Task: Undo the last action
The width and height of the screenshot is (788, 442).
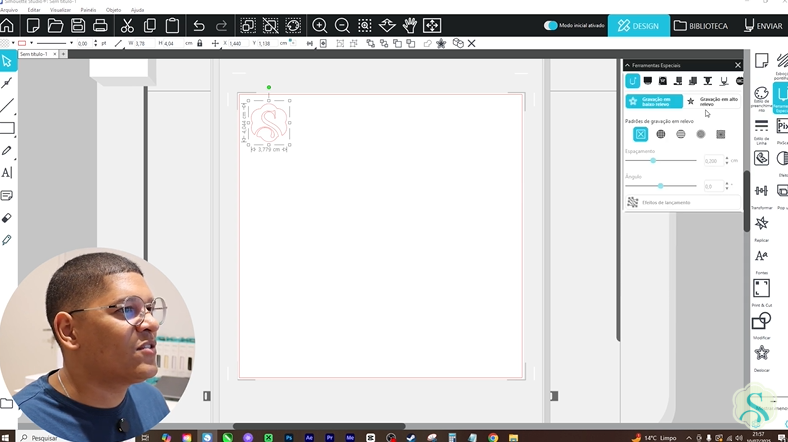Action: click(199, 26)
